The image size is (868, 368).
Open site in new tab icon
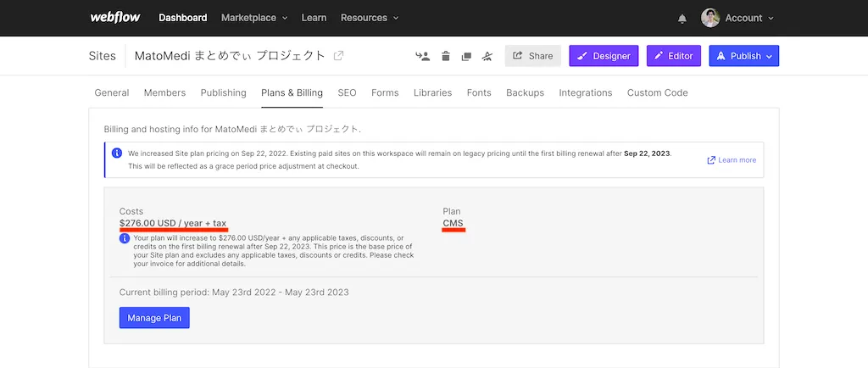(x=338, y=55)
